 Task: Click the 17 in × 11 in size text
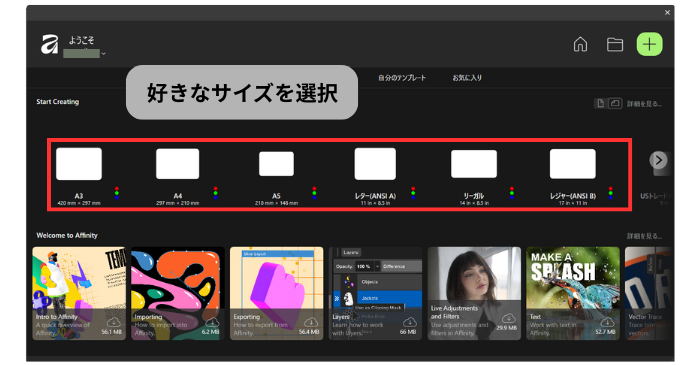573,203
